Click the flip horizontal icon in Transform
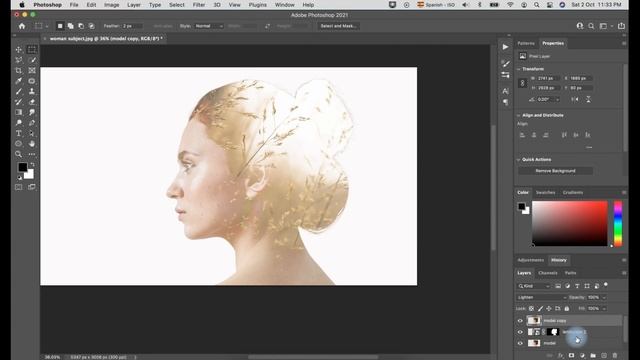 click(575, 99)
